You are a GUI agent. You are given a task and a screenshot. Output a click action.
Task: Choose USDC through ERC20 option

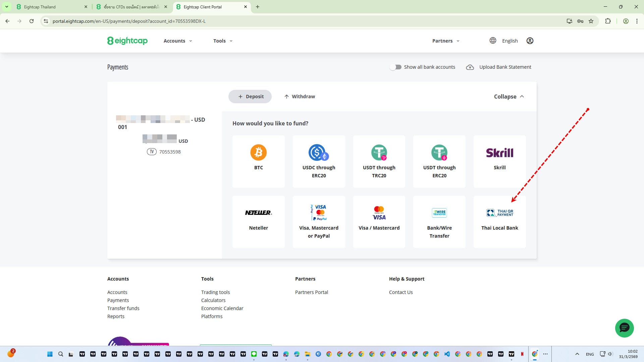[319, 153]
